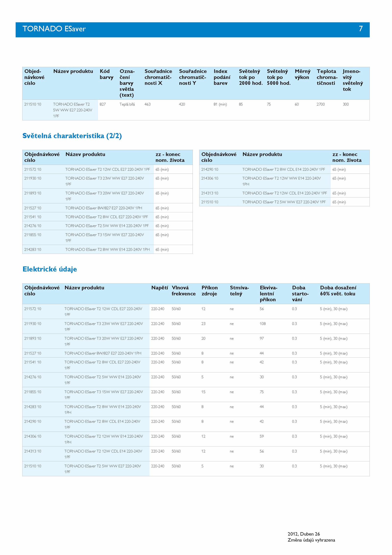Select the value 81 (min) in the top table
392x555 pixels.
click(220, 104)
